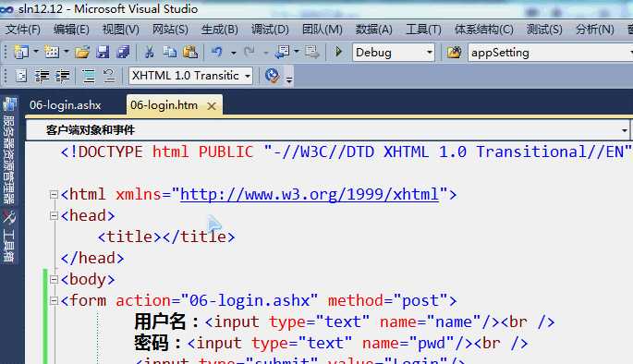Click the appSetting search combo box
The height and width of the screenshot is (364, 633).
pyautogui.click(x=550, y=53)
